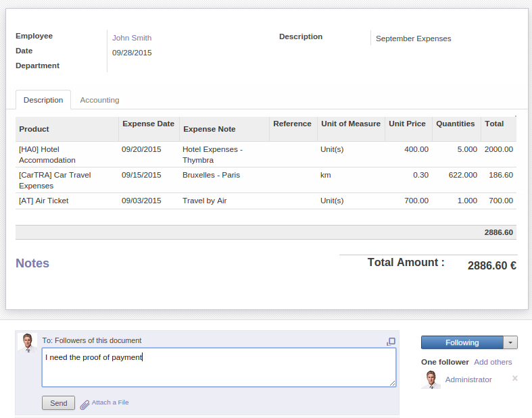Open the John Smith employee link
The width and height of the screenshot is (532, 418).
(x=132, y=38)
